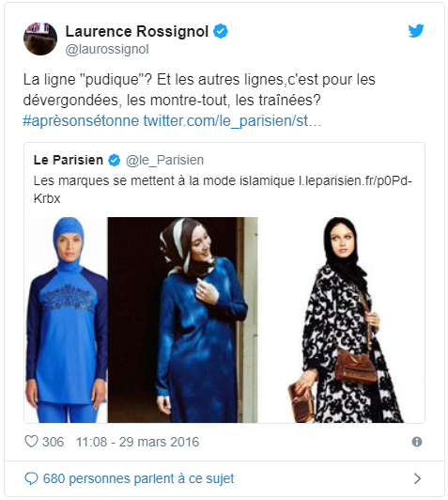Click the Laurence Rossignol display name
The width and height of the screenshot is (448, 500).
coord(137,31)
